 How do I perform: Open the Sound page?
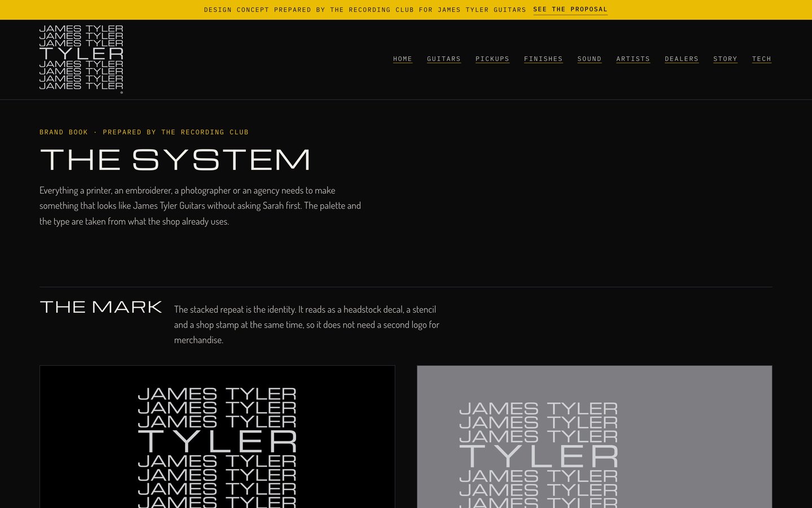coord(589,59)
